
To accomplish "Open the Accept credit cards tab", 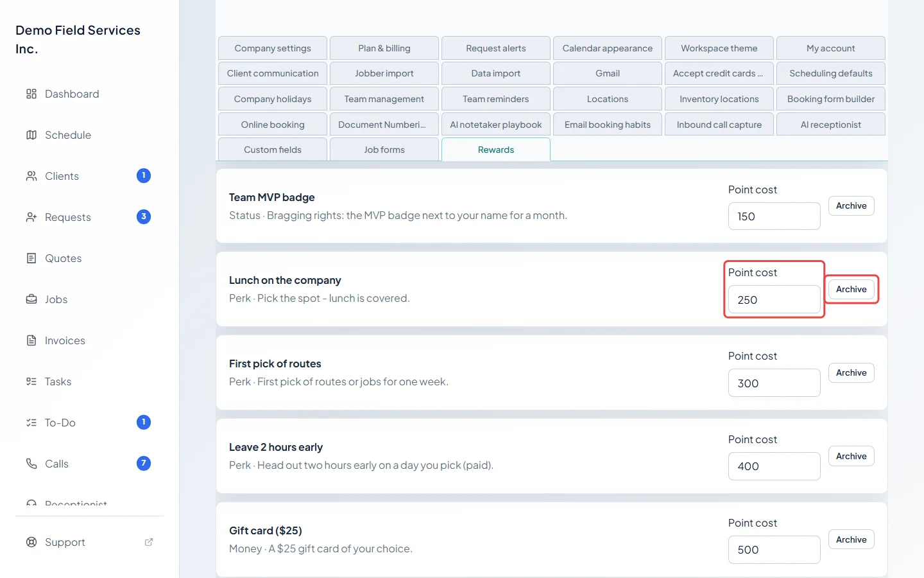I will pos(719,73).
